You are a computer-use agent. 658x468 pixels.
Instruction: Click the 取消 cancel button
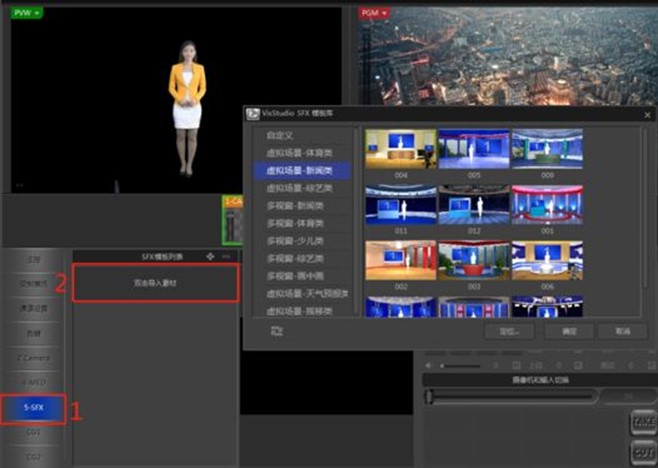point(622,331)
